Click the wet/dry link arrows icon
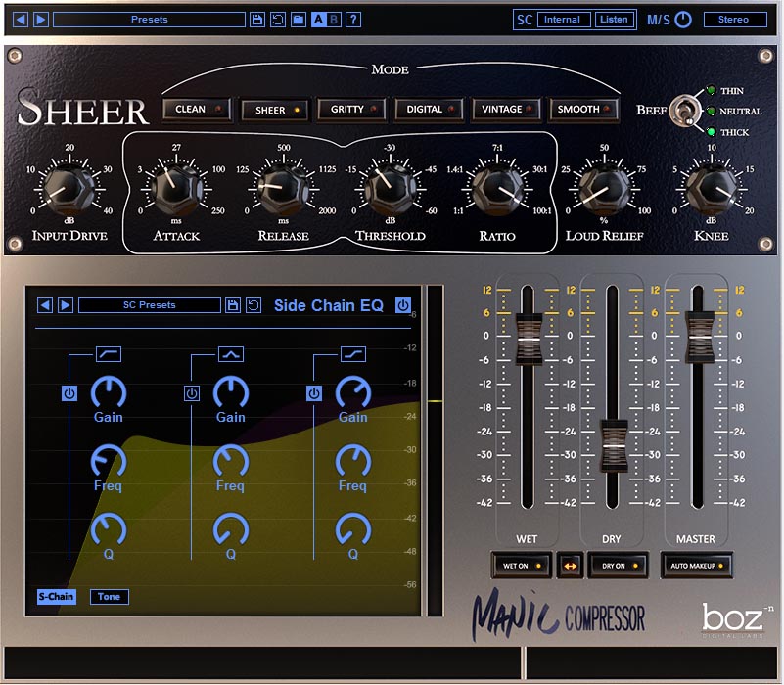The image size is (784, 685). click(573, 566)
